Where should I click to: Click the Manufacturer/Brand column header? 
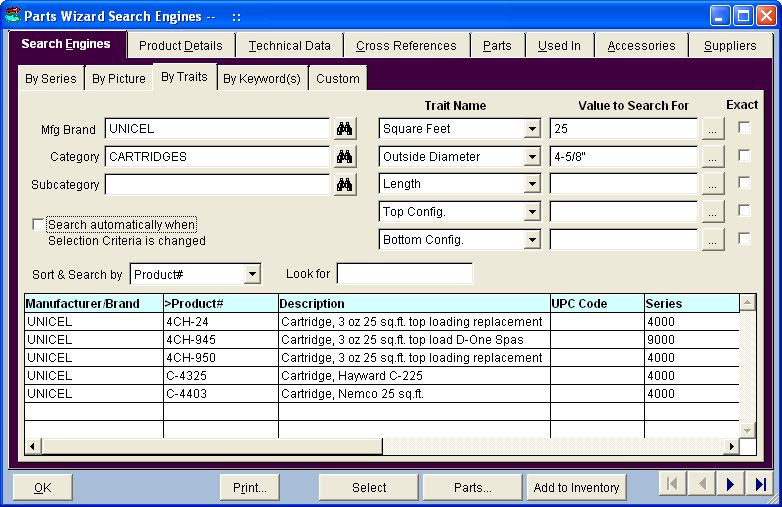pyautogui.click(x=94, y=304)
